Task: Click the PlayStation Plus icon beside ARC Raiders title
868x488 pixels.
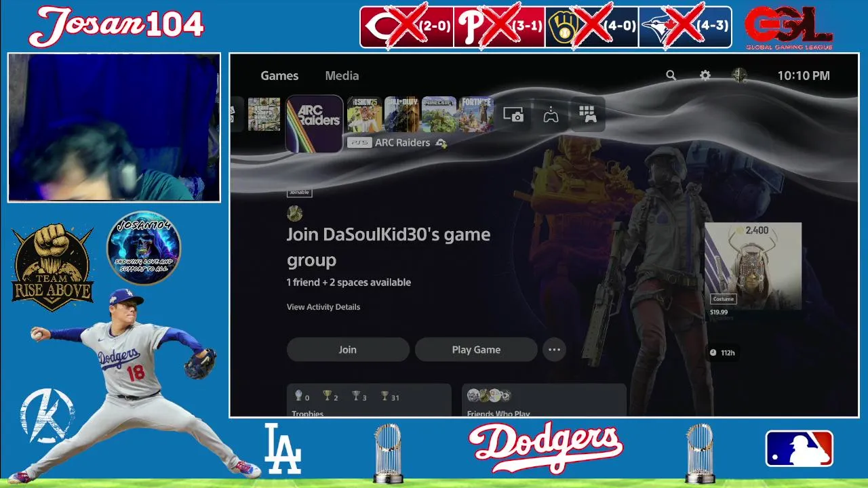Action: coord(441,143)
